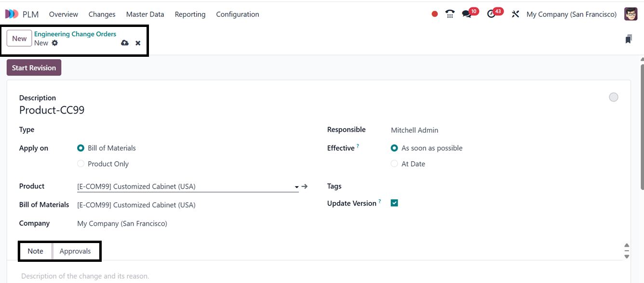Open the VoIP phone icon
Image resolution: width=644 pixels, height=283 pixels.
coord(450,14)
